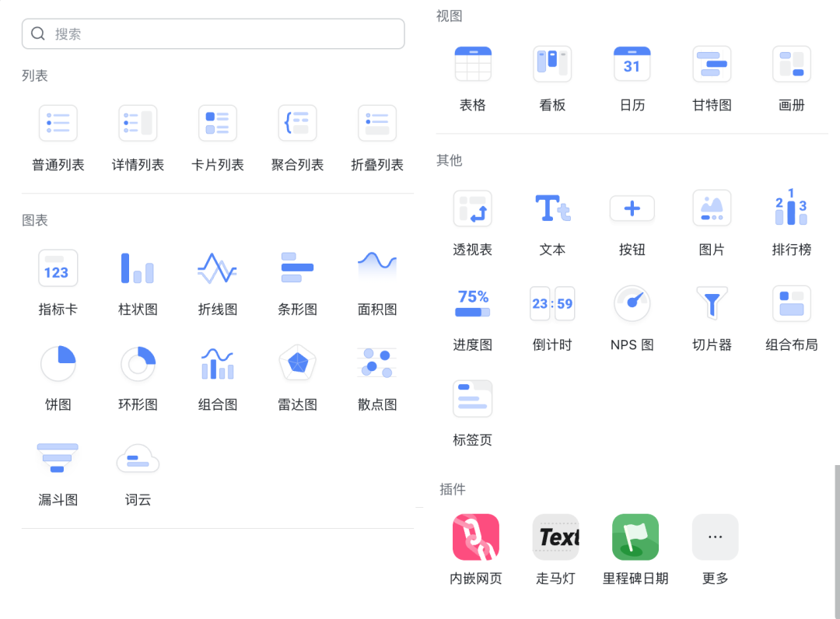
Task: Click the 搜索 search box
Action: pyautogui.click(x=213, y=33)
